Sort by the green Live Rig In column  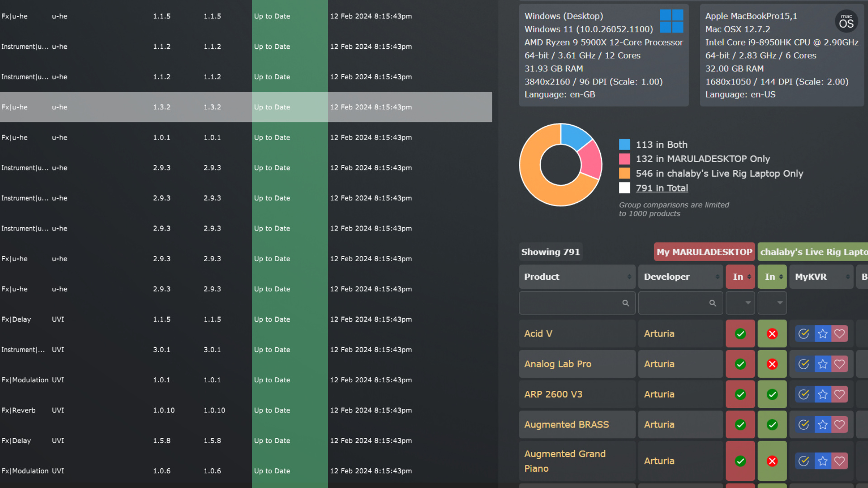(x=772, y=277)
